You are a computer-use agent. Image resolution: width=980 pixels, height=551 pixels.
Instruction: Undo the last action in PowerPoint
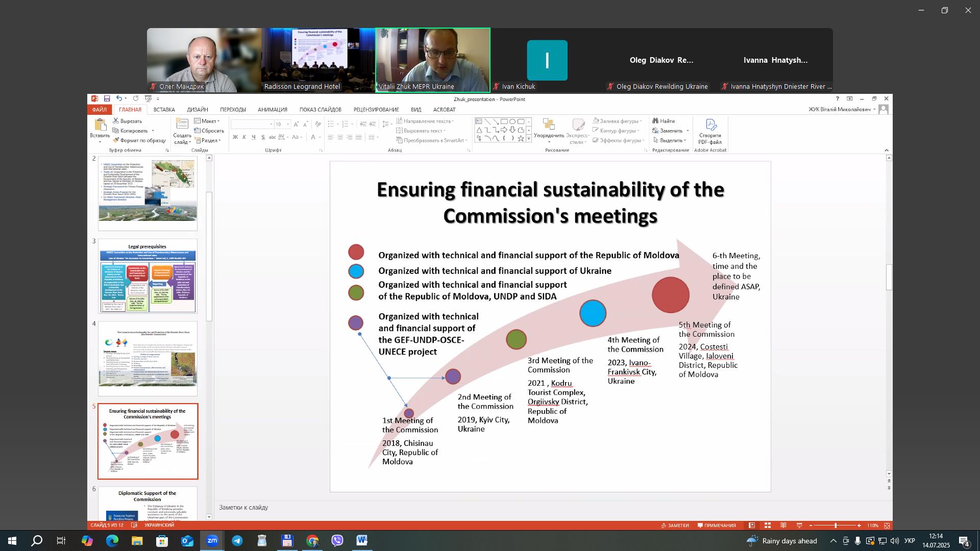[118, 98]
